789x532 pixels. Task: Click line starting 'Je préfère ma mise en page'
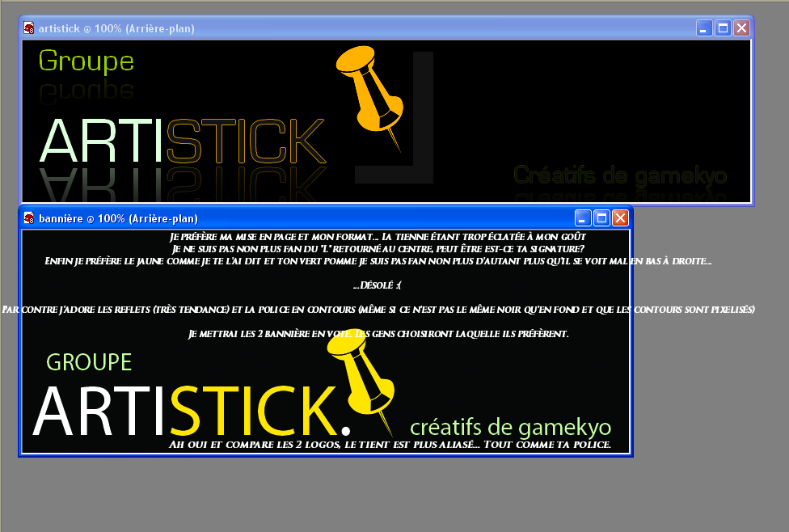[378, 237]
